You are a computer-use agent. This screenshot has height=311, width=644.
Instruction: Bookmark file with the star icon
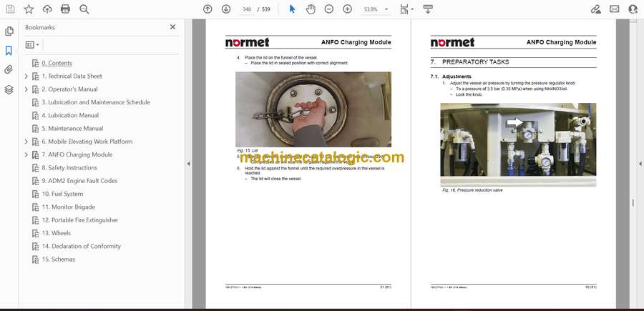(x=29, y=9)
